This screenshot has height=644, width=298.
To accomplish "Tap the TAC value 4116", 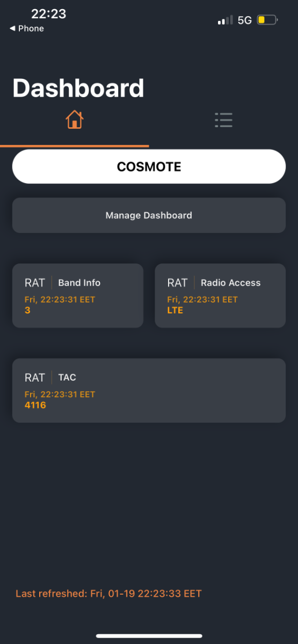I will coord(35,405).
